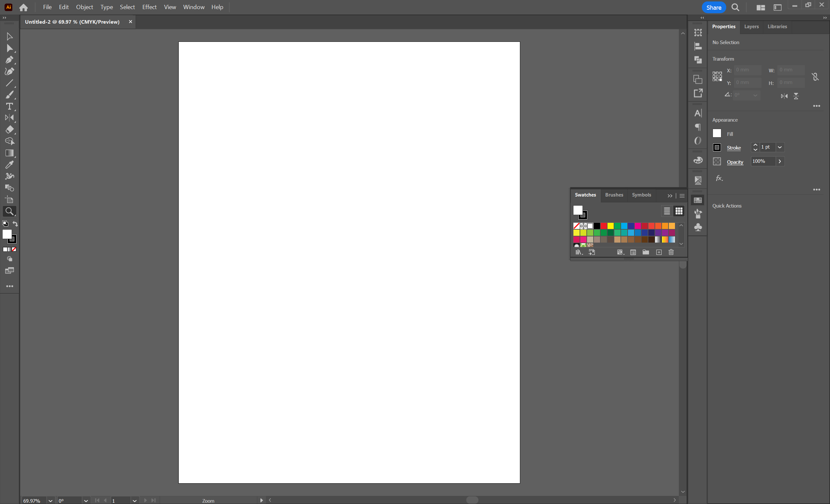The width and height of the screenshot is (830, 504).
Task: Select the Gradient tool
Action: click(x=9, y=153)
